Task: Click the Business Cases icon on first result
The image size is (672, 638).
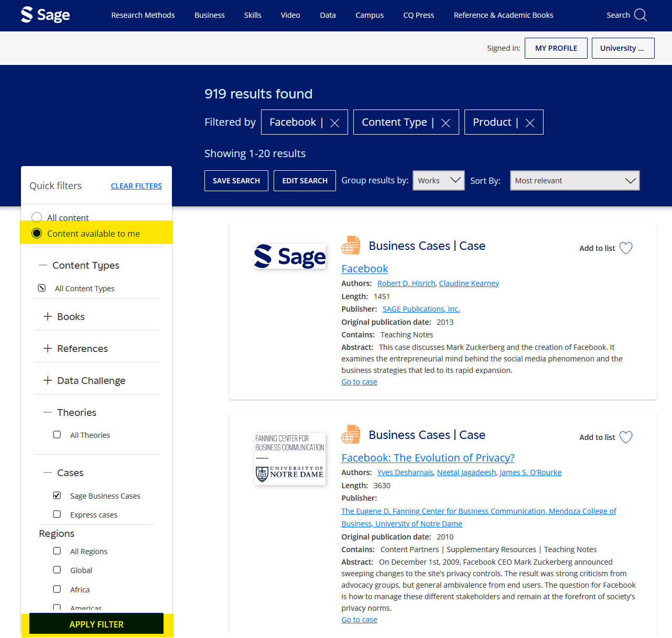Action: point(351,245)
